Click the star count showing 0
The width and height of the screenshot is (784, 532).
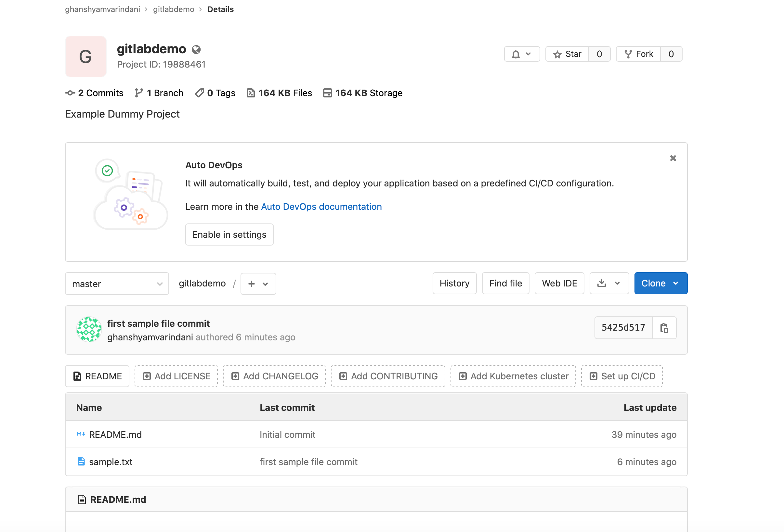pyautogui.click(x=599, y=54)
